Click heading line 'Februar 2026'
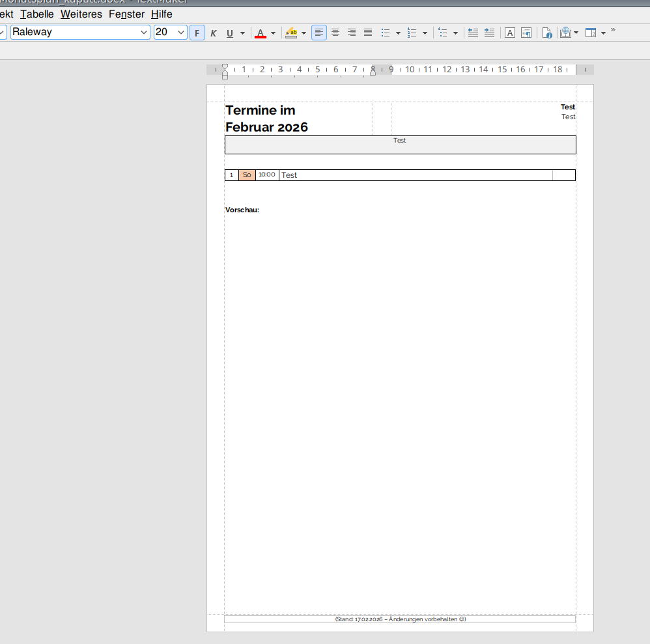Image resolution: width=650 pixels, height=644 pixels. tap(266, 127)
